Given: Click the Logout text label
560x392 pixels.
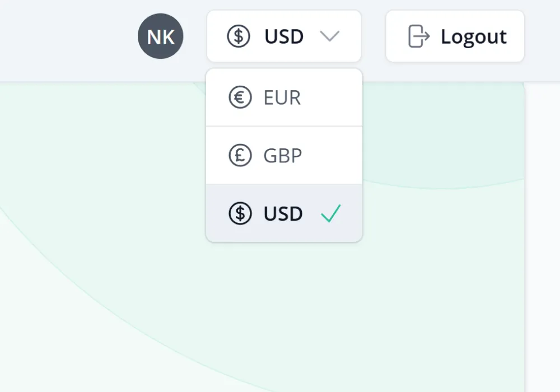Looking at the screenshot, I should [473, 36].
